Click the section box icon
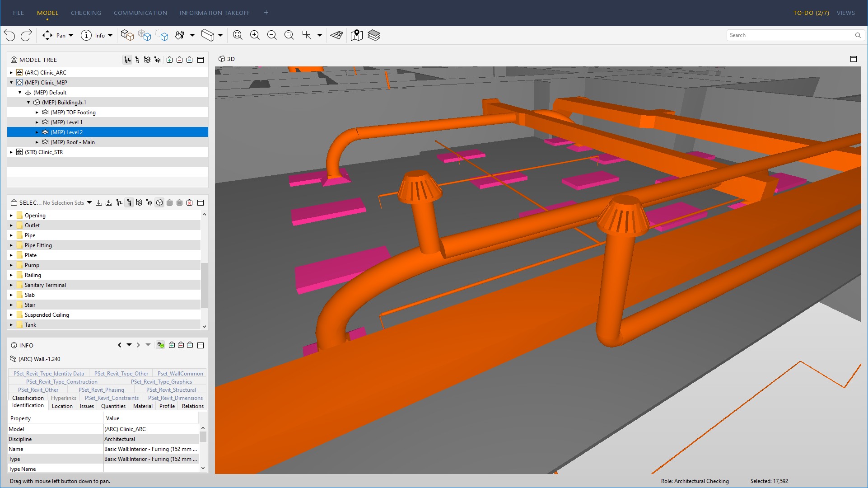868x488 pixels. 208,35
